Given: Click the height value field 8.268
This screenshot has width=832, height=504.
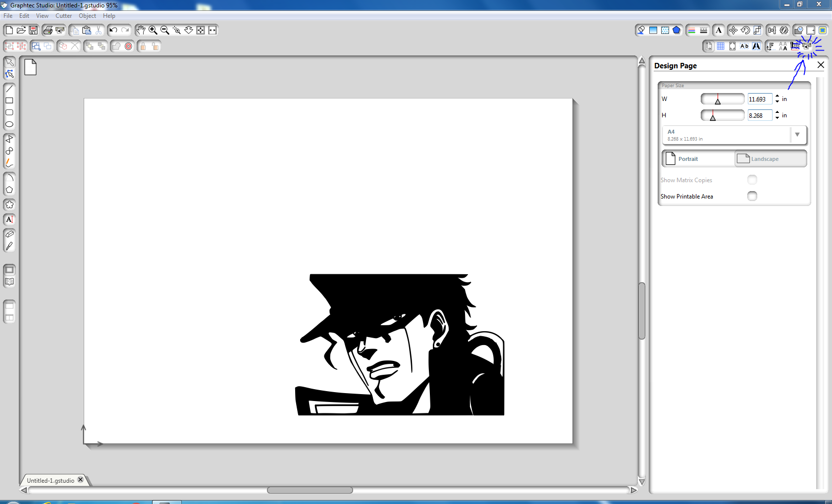Looking at the screenshot, I should click(x=760, y=115).
